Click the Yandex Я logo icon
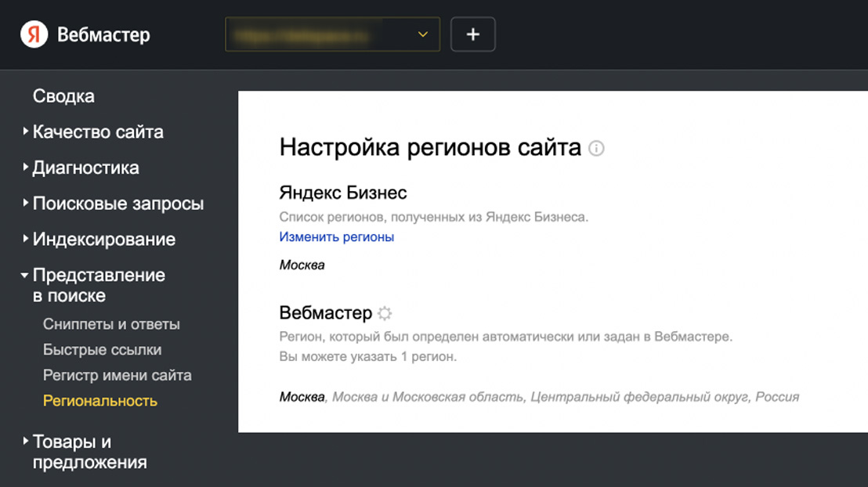 click(x=34, y=34)
